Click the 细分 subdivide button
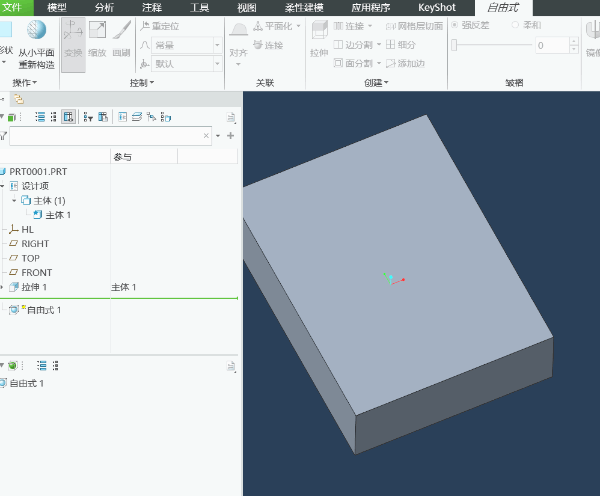Image resolution: width=600 pixels, height=496 pixels. [401, 45]
